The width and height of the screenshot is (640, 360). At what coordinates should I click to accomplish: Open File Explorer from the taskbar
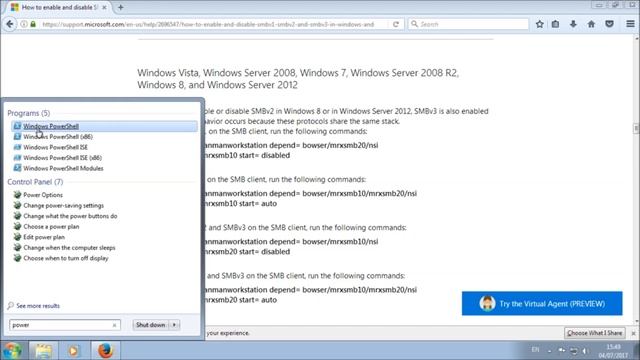coord(43,351)
